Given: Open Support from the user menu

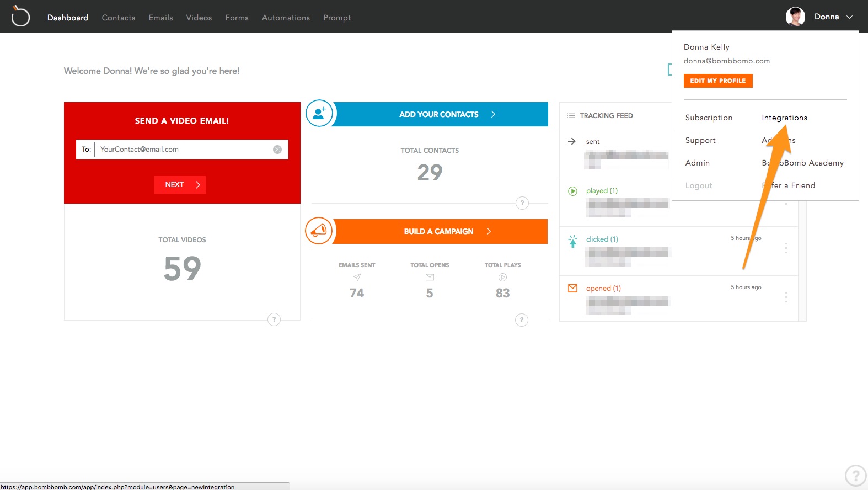Looking at the screenshot, I should [700, 140].
